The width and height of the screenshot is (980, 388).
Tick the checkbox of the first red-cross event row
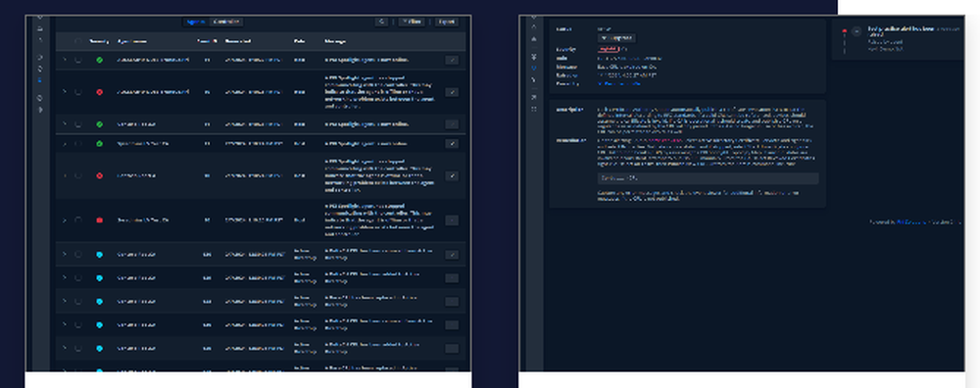78,92
